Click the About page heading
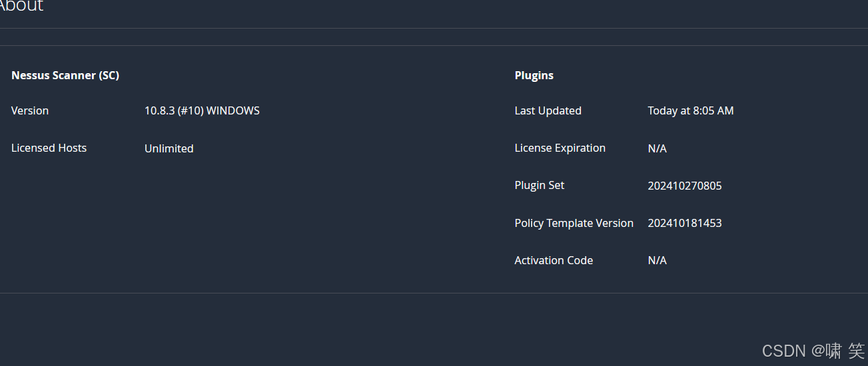This screenshot has height=366, width=868. [20, 6]
